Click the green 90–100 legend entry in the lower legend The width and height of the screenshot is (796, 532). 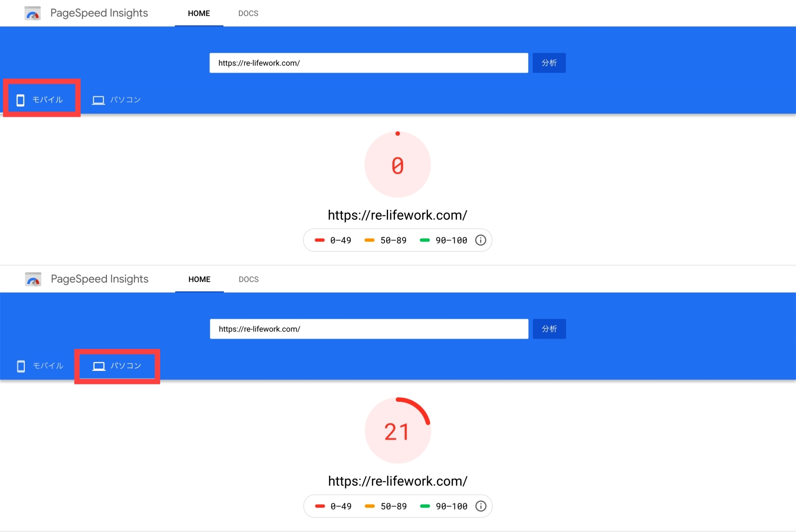pyautogui.click(x=444, y=506)
